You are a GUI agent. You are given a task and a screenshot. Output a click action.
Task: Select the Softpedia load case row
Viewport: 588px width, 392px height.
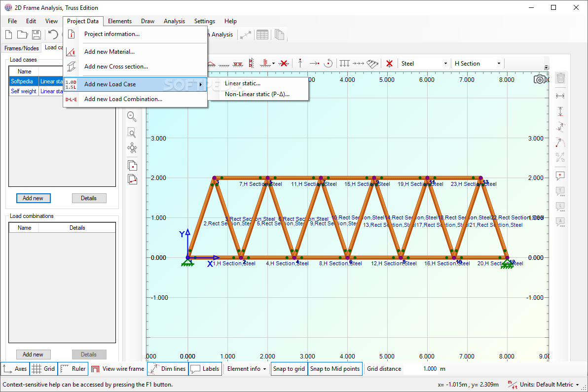36,81
